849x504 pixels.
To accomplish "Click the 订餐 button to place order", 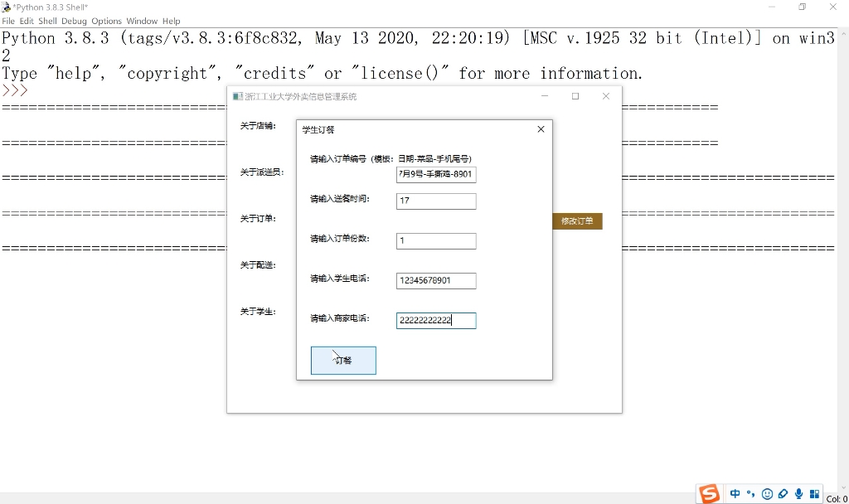I will click(x=342, y=360).
